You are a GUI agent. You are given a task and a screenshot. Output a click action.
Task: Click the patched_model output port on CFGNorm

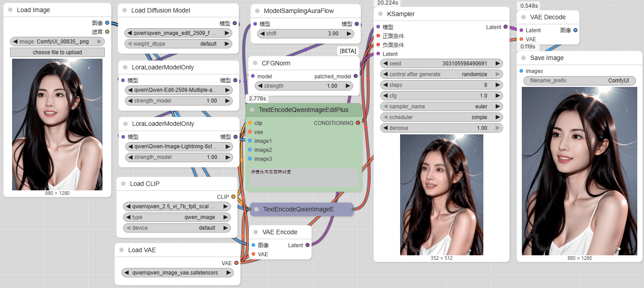coord(355,76)
